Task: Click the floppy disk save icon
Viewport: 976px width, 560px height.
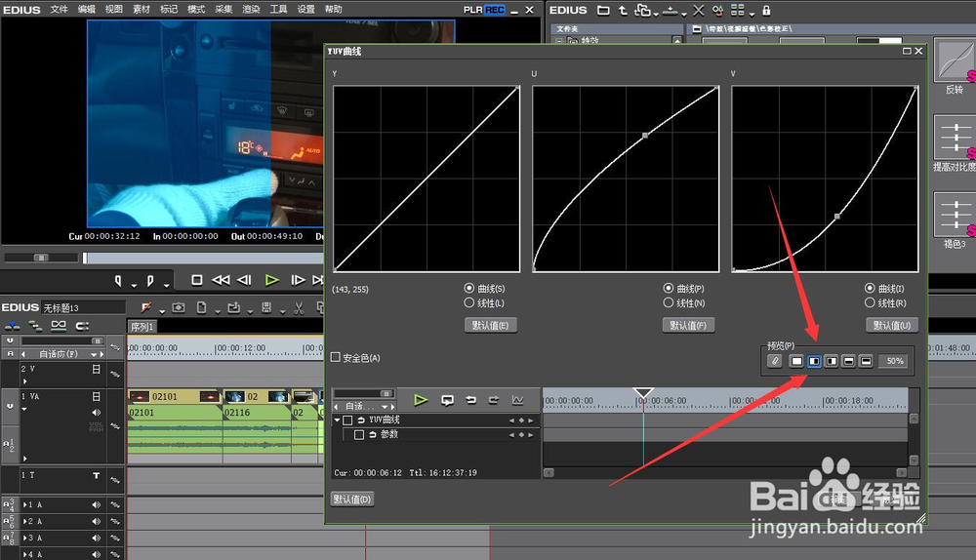Action: 266,307
